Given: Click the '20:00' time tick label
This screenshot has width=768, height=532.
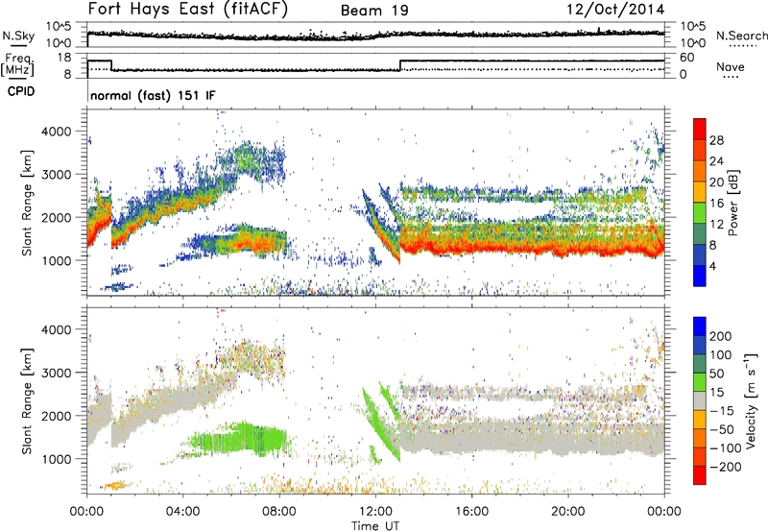Looking at the screenshot, I should (x=568, y=512).
